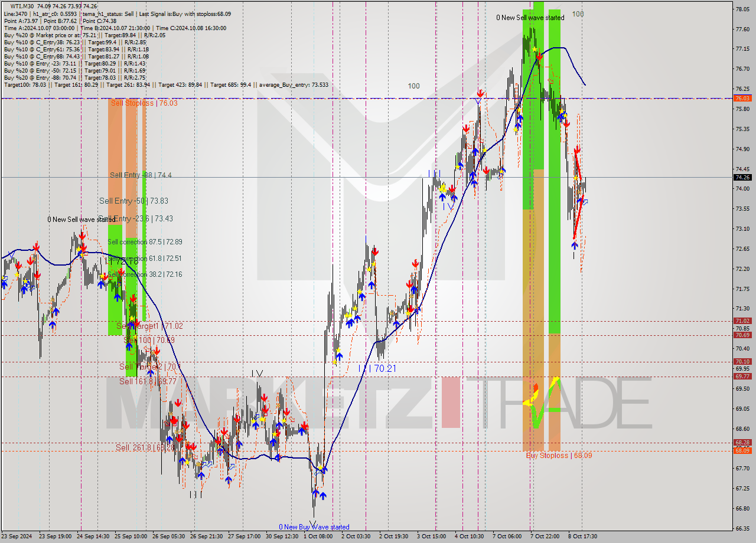Select '2 Oct 19:30' on the time axis
The height and width of the screenshot is (543, 756).
tap(394, 537)
